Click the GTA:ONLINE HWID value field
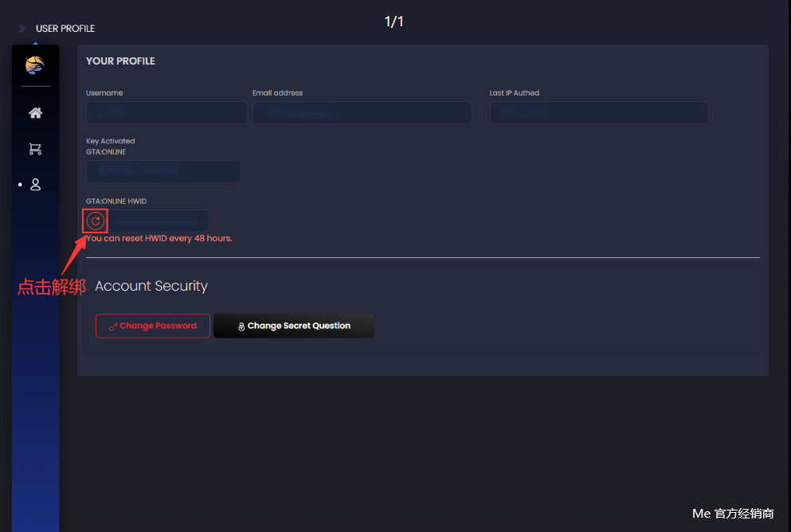 (x=158, y=221)
